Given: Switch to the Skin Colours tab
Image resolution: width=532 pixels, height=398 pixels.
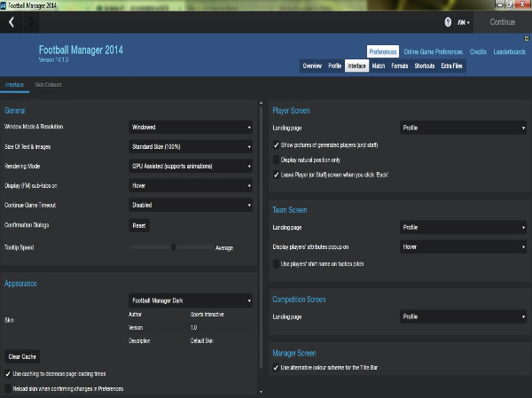Looking at the screenshot, I should click(x=48, y=85).
